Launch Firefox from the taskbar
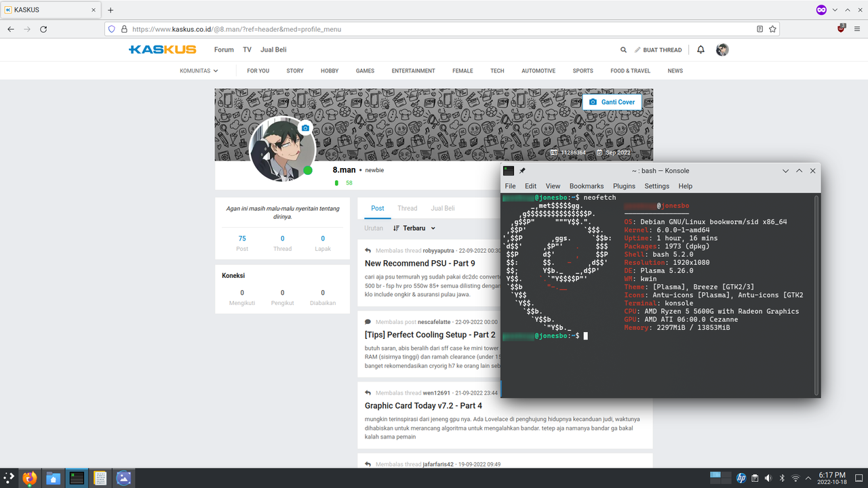 pos(31,478)
